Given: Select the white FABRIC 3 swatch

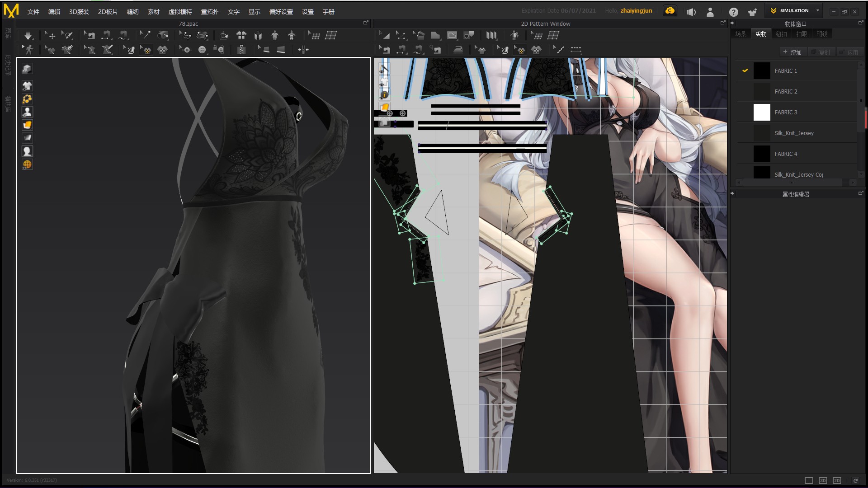Looking at the screenshot, I should coord(761,112).
